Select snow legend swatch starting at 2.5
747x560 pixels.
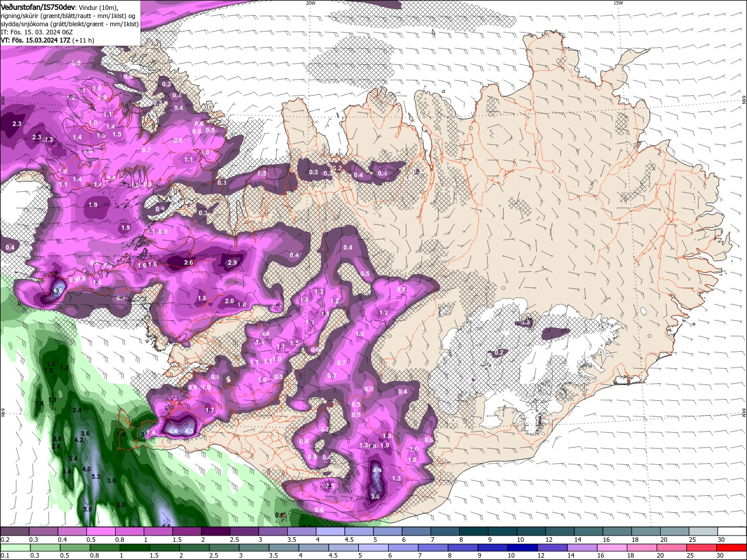click(x=243, y=532)
